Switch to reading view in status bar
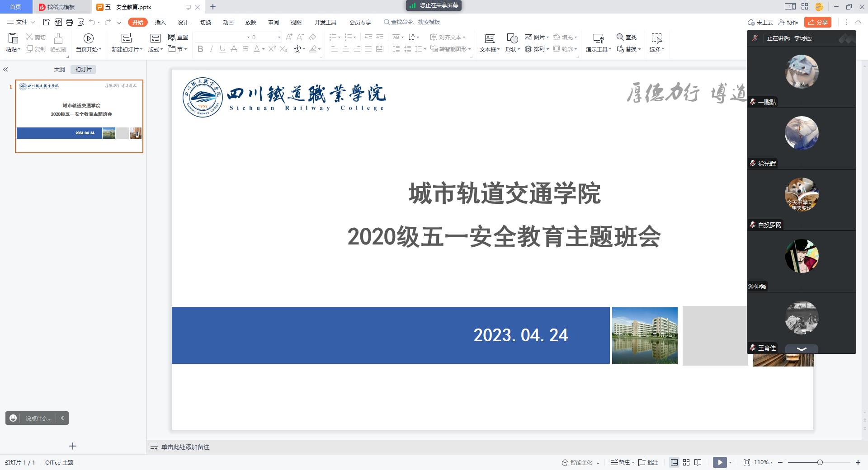 pos(698,462)
